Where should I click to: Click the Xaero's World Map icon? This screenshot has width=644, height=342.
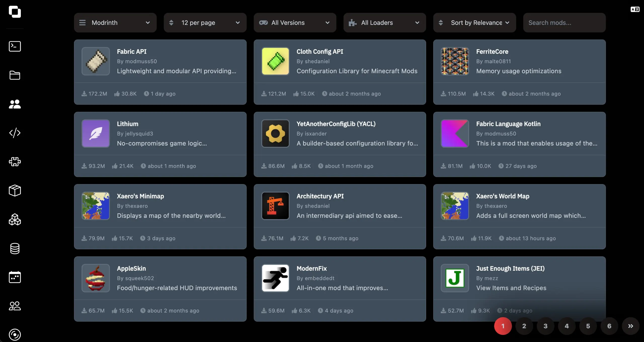click(455, 206)
